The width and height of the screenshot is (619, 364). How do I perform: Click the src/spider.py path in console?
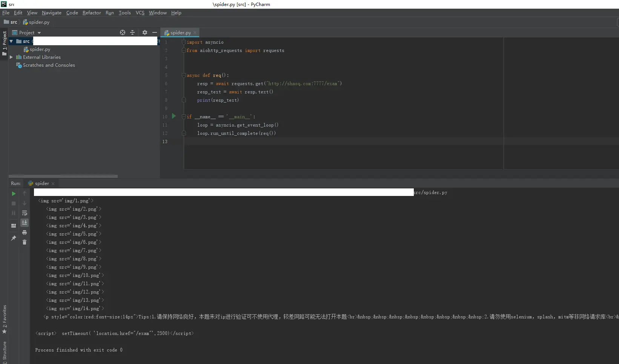pos(430,193)
